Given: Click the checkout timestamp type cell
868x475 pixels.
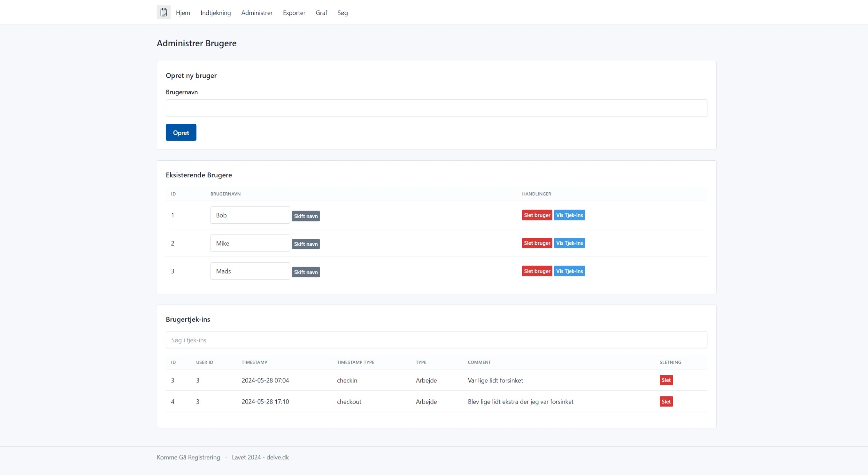Looking at the screenshot, I should 349,401.
